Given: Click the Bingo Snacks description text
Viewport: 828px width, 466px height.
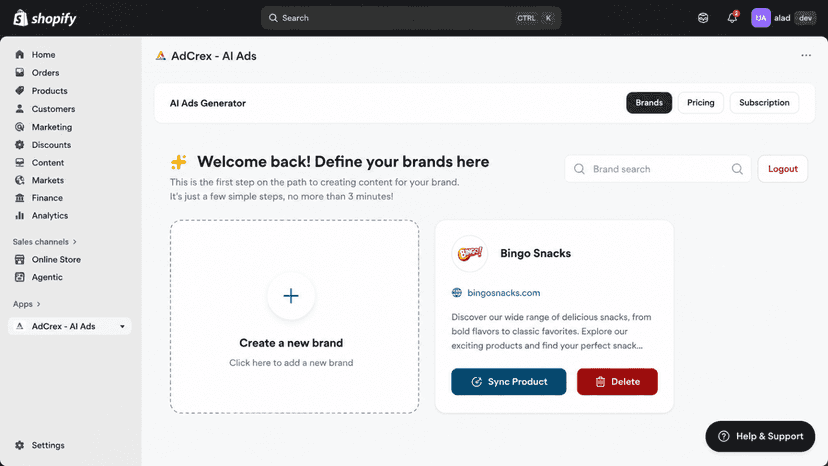Looking at the screenshot, I should coord(551,331).
